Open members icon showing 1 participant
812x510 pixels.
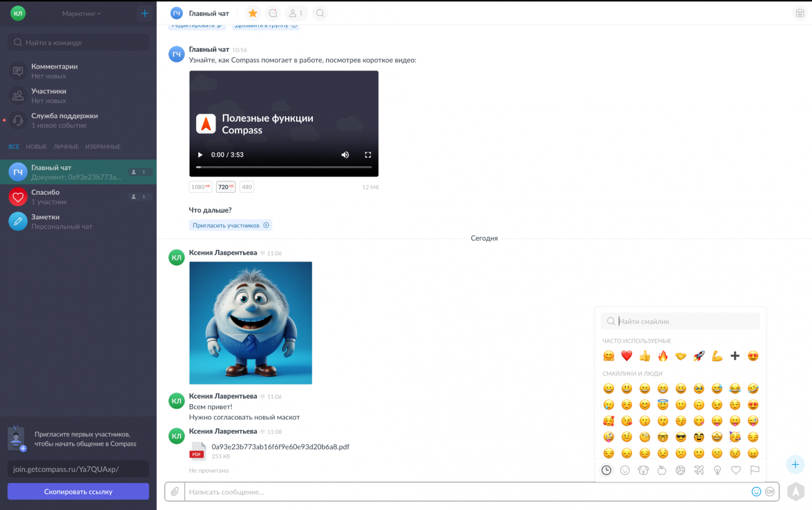pyautogui.click(x=296, y=13)
